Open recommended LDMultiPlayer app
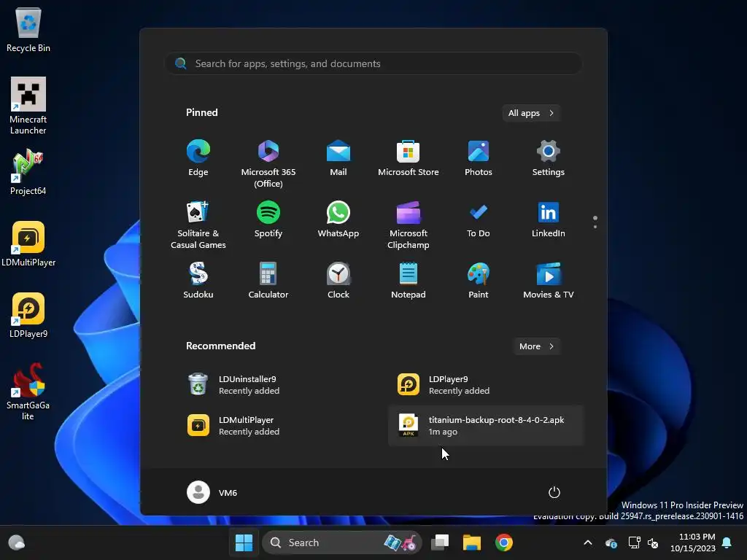Screen dimensions: 747x560 click(276, 426)
